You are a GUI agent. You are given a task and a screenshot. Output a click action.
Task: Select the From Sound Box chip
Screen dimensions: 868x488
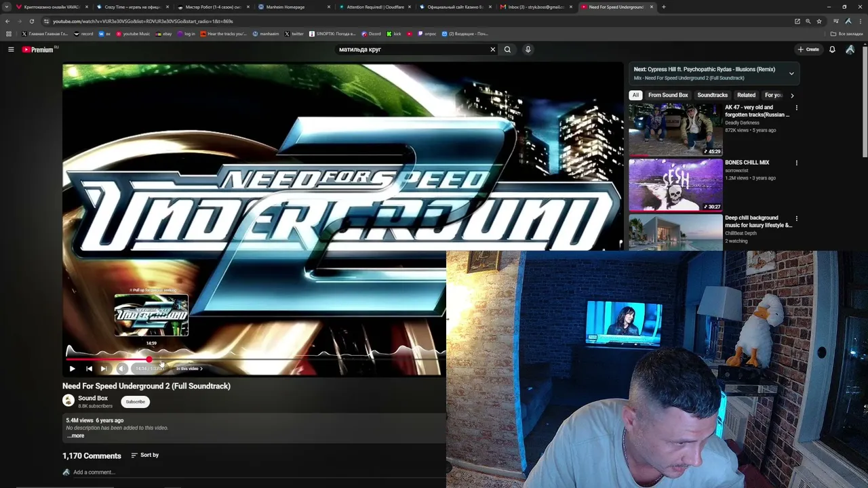668,96
